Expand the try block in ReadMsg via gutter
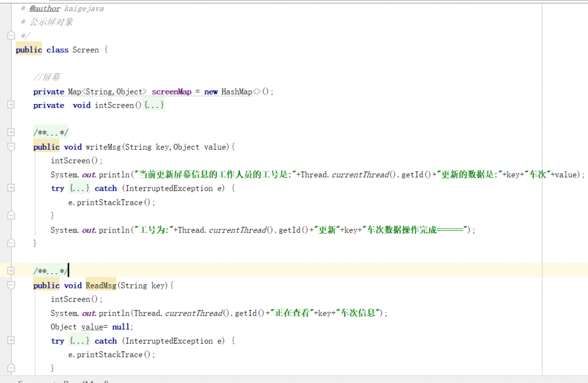Image resolution: width=588 pixels, height=383 pixels. tap(11, 341)
